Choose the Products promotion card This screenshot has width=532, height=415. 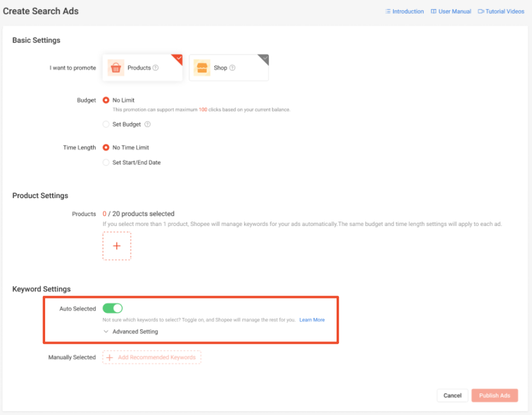coord(142,67)
